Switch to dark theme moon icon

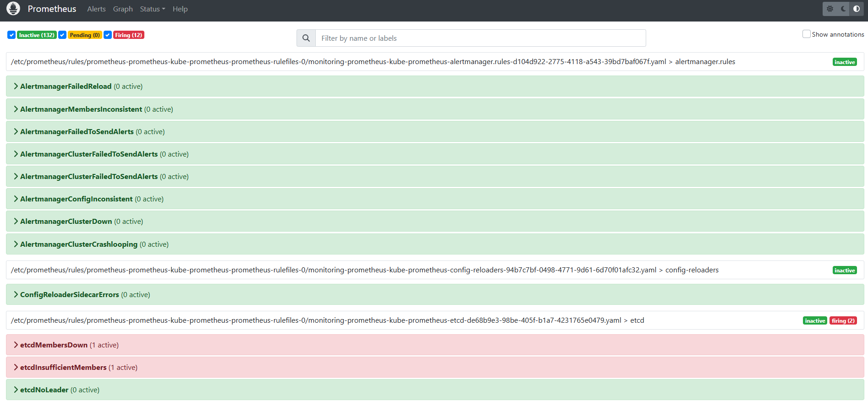tap(843, 9)
